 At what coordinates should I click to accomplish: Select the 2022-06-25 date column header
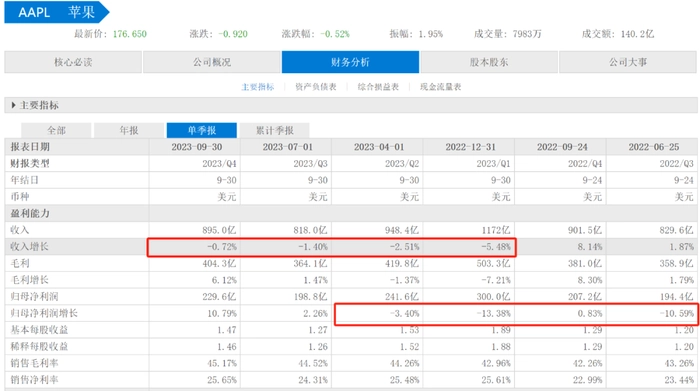pos(654,147)
